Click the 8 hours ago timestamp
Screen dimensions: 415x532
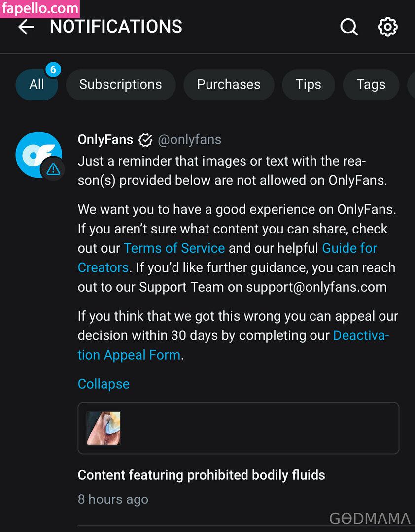coord(113,499)
